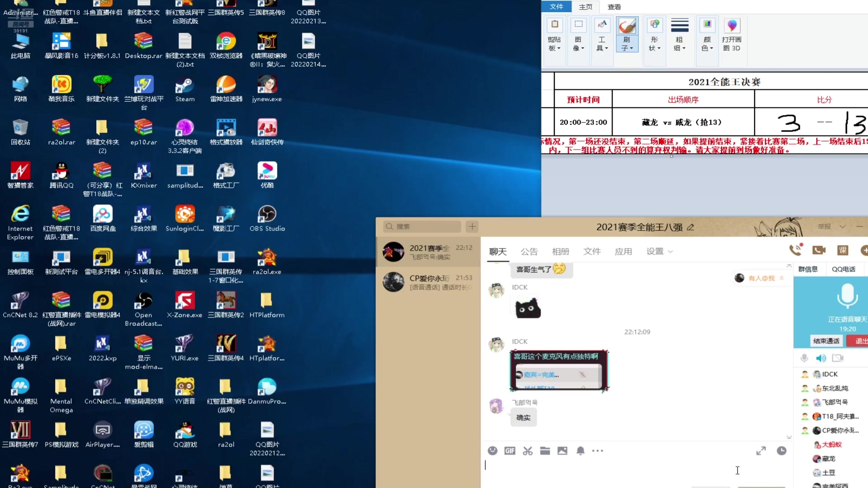
Task: Mute microphone in voice chat panel
Action: (804, 358)
